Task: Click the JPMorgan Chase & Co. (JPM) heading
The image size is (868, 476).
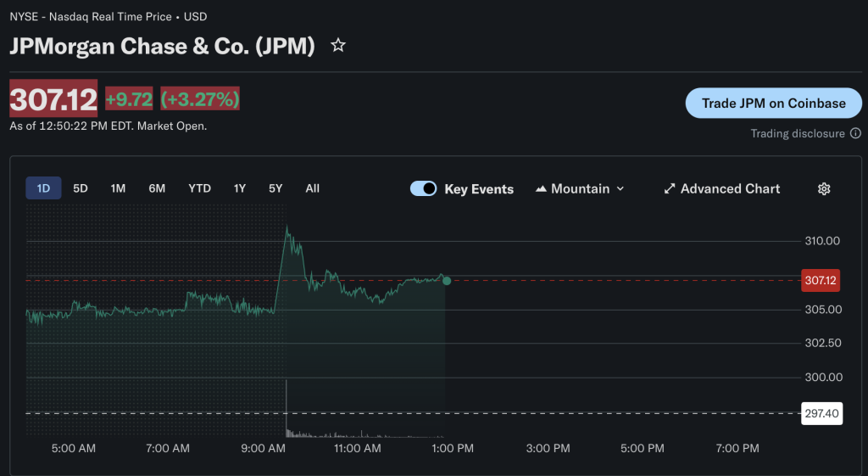Action: pyautogui.click(x=162, y=46)
